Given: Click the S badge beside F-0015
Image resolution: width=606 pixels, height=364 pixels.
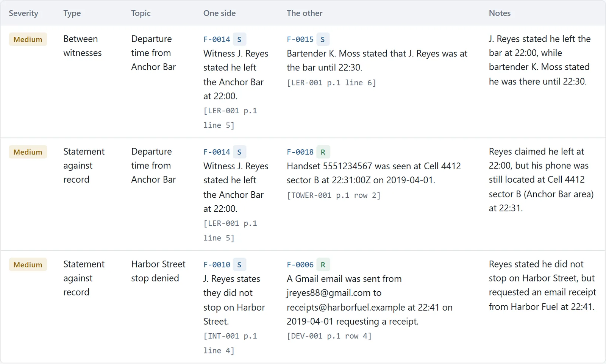Looking at the screenshot, I should [x=323, y=39].
